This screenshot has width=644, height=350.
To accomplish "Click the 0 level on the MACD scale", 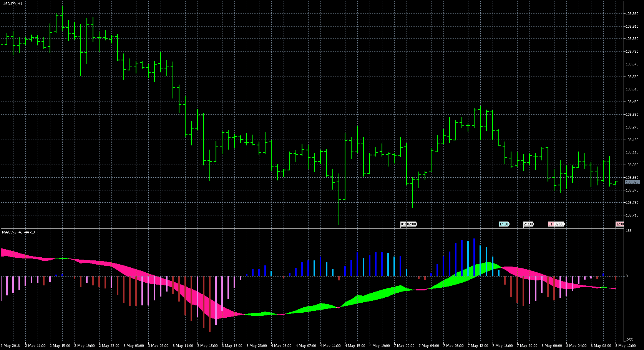I will point(627,276).
